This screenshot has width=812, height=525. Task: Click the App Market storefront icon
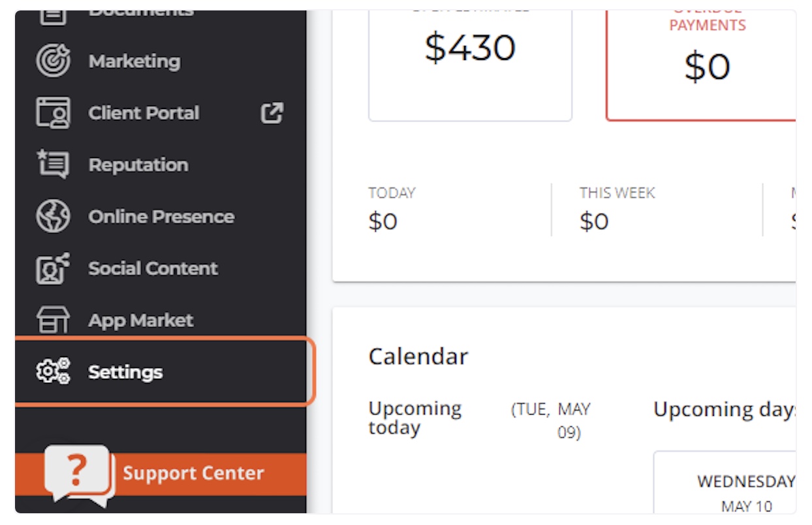53,320
